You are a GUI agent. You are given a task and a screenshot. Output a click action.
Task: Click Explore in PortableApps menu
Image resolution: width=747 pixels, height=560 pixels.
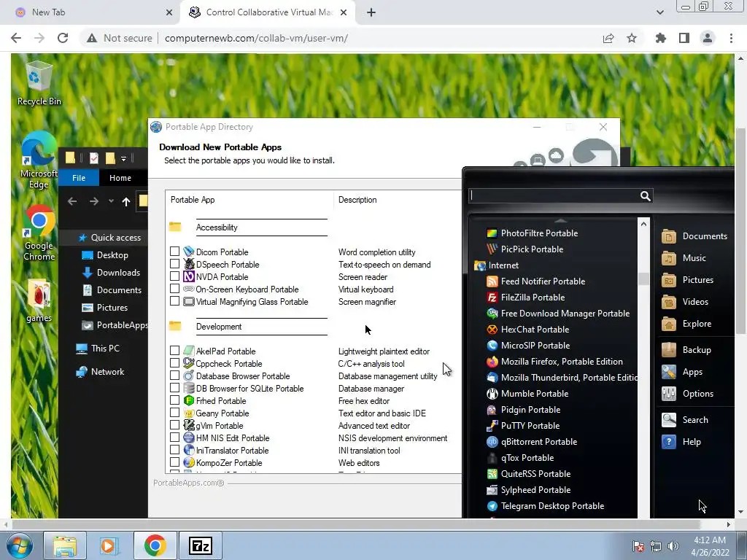[x=686, y=324]
